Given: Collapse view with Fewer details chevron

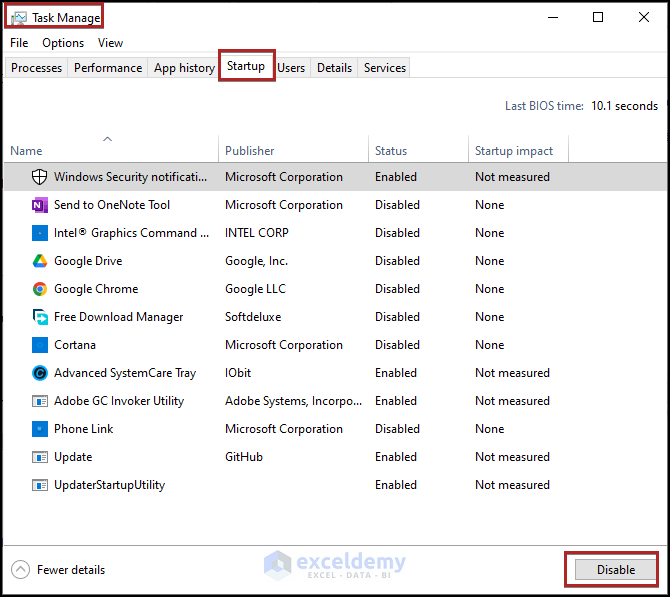Looking at the screenshot, I should tap(21, 570).
